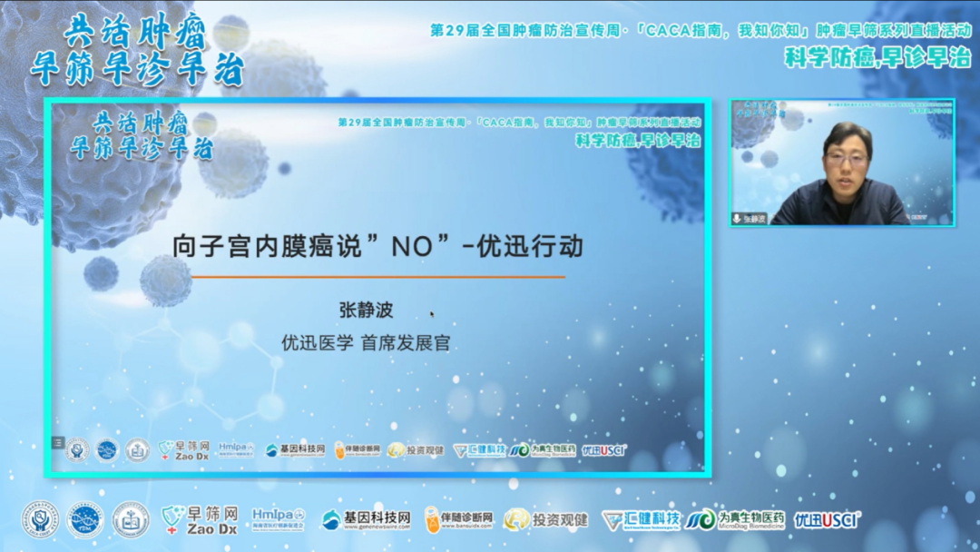Click the small 科学防癌,早诊早治 slogan inside slide

[638, 140]
